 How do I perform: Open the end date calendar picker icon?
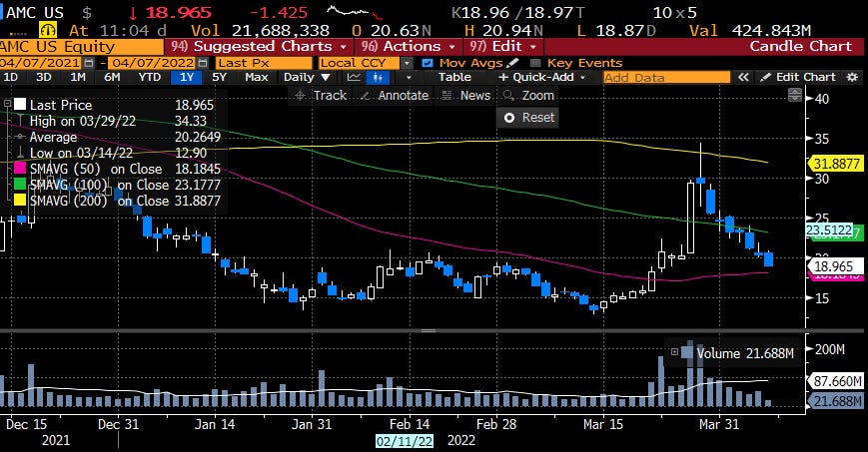(x=203, y=63)
